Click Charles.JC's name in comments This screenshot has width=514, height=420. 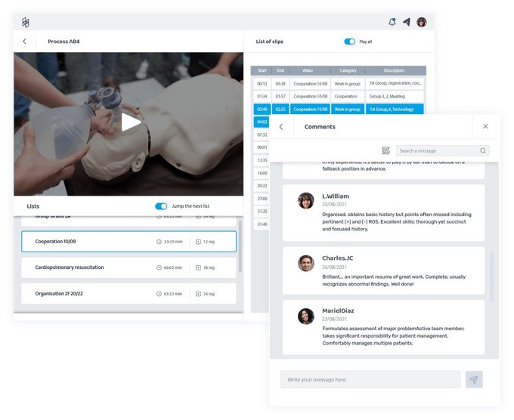337,258
